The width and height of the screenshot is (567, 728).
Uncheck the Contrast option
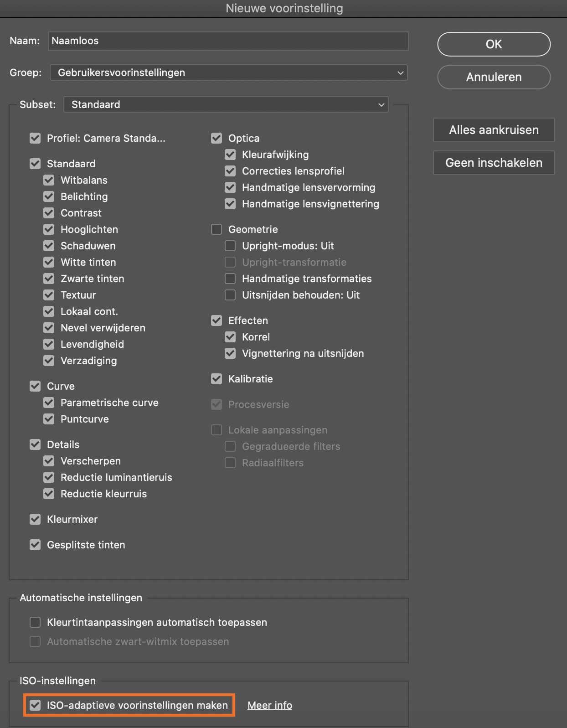click(49, 213)
